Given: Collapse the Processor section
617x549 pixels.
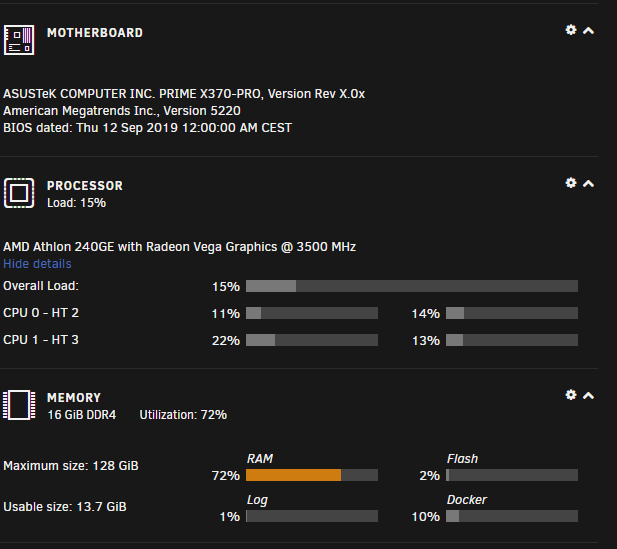Looking at the screenshot, I should (588, 184).
